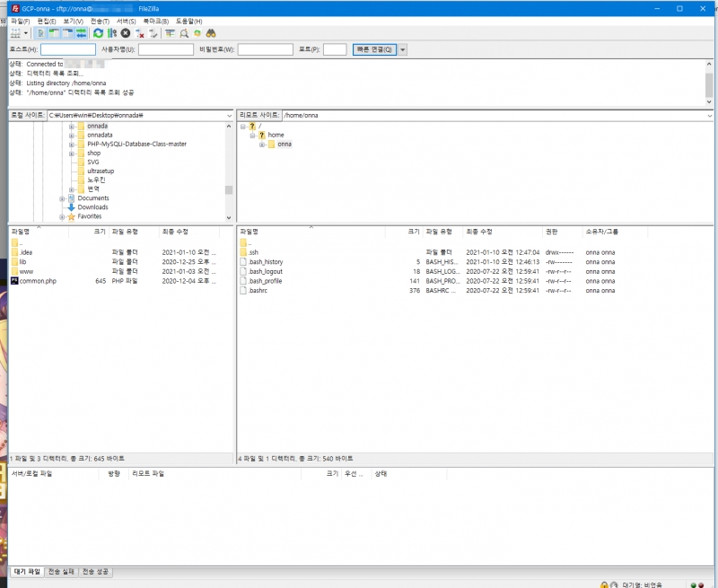The image size is (718, 588).
Task: Toggle local directory tree display
Action: pyautogui.click(x=54, y=33)
